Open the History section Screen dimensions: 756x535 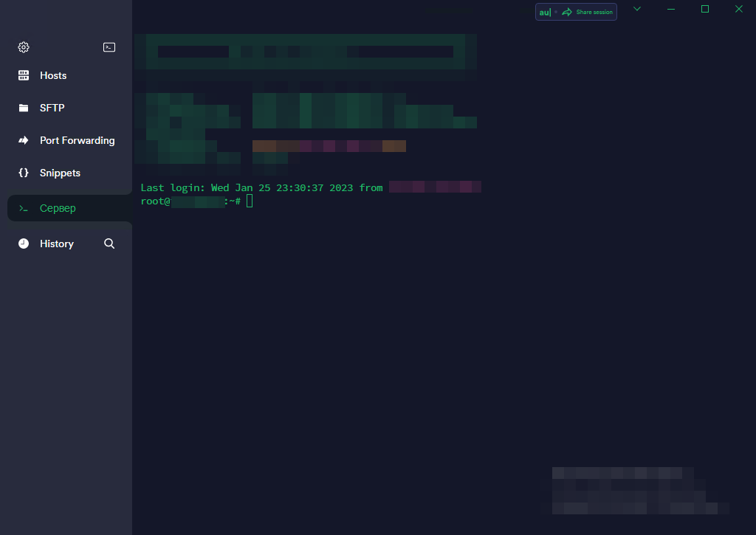tap(57, 243)
